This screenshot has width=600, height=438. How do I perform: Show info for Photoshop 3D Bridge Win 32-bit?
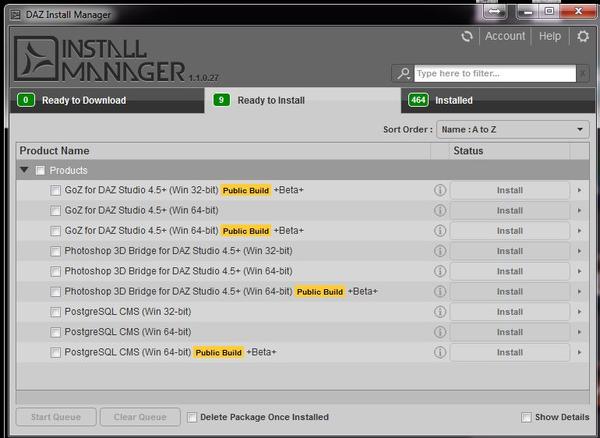(x=440, y=251)
